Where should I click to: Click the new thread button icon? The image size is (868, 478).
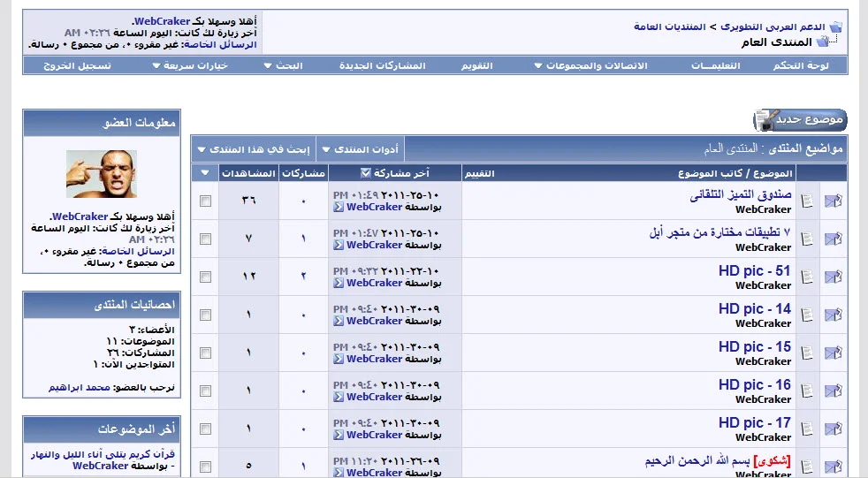[800, 119]
